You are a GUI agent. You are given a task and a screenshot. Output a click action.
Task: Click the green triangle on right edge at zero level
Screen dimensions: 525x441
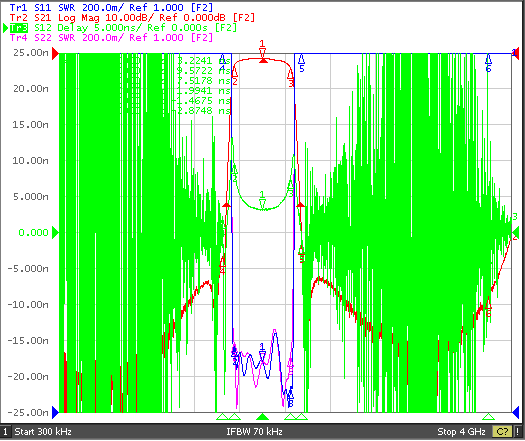(x=516, y=232)
